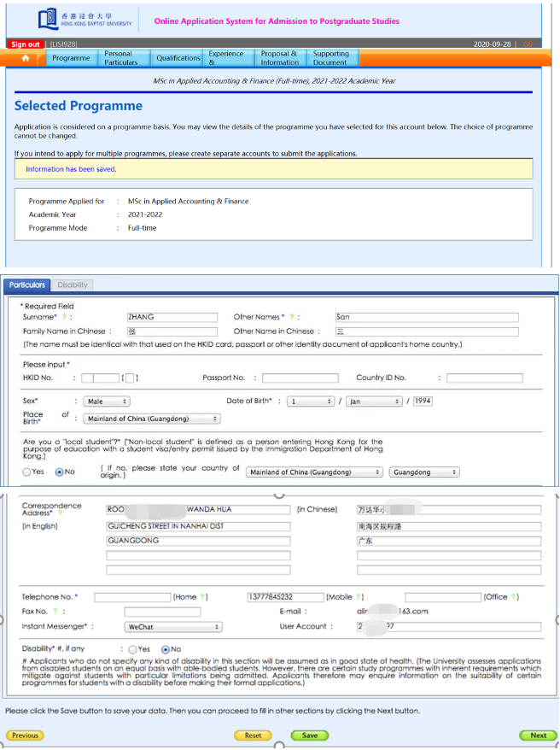Open the Qualifications menu tab
Screen dimensions: 560x750
(178, 58)
